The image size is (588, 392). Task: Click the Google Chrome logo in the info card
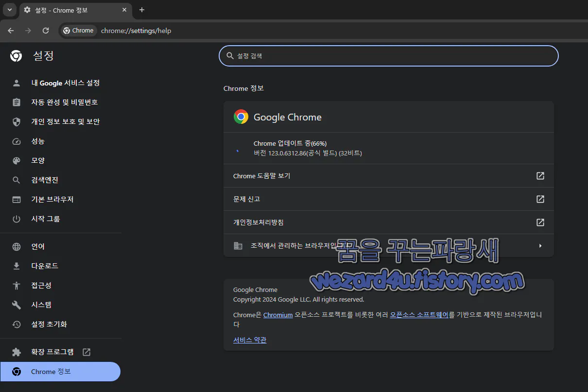pos(241,117)
